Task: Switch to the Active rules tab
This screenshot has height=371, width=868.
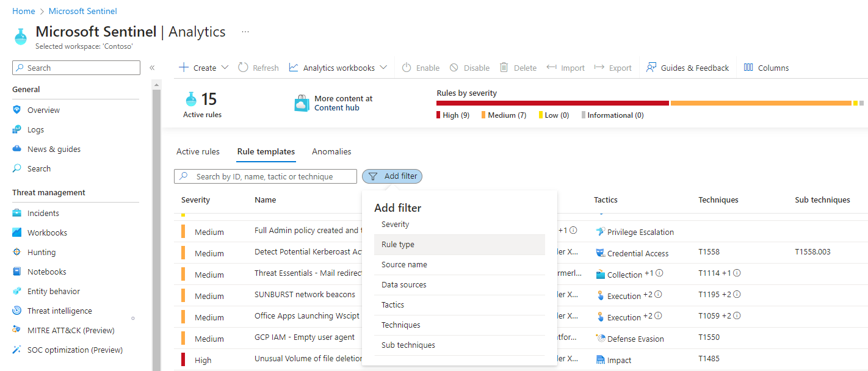Action: pyautogui.click(x=198, y=151)
